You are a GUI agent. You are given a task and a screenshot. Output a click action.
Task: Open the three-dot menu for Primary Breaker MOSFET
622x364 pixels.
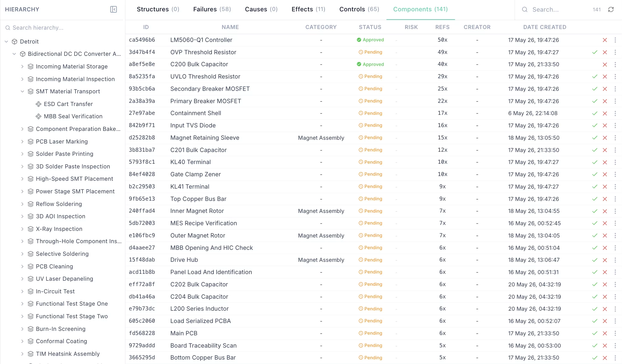(x=615, y=101)
